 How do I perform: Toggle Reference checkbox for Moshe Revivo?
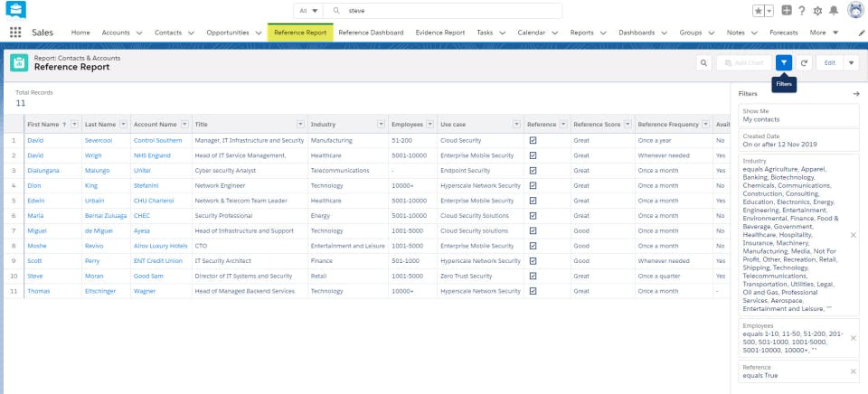(x=533, y=246)
